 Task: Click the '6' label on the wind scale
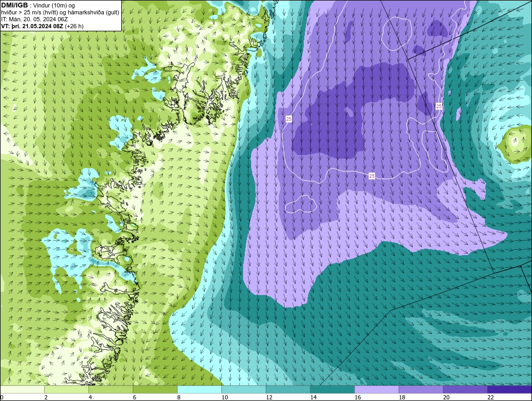click(135, 398)
